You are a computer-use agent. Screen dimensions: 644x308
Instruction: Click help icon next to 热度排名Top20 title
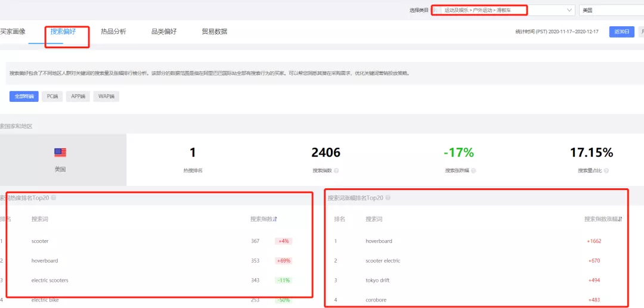click(x=54, y=198)
